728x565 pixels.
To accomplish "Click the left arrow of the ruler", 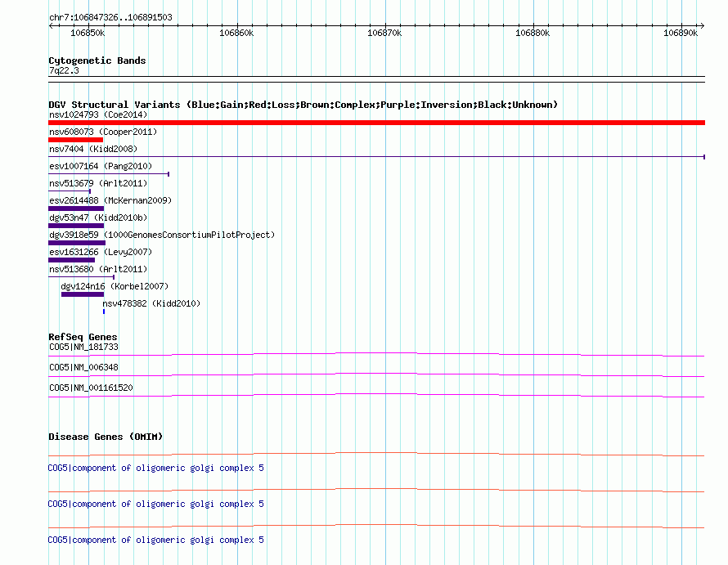I will (51, 26).
